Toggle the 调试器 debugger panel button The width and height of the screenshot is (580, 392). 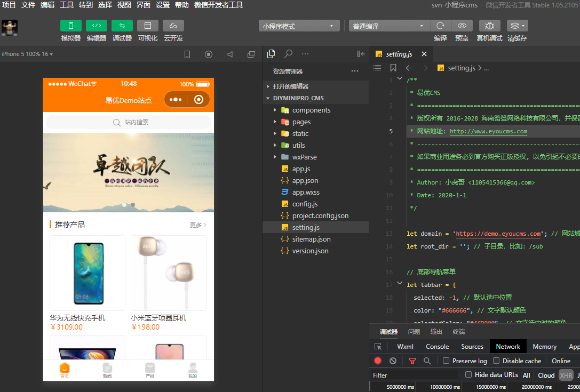pyautogui.click(x=122, y=26)
